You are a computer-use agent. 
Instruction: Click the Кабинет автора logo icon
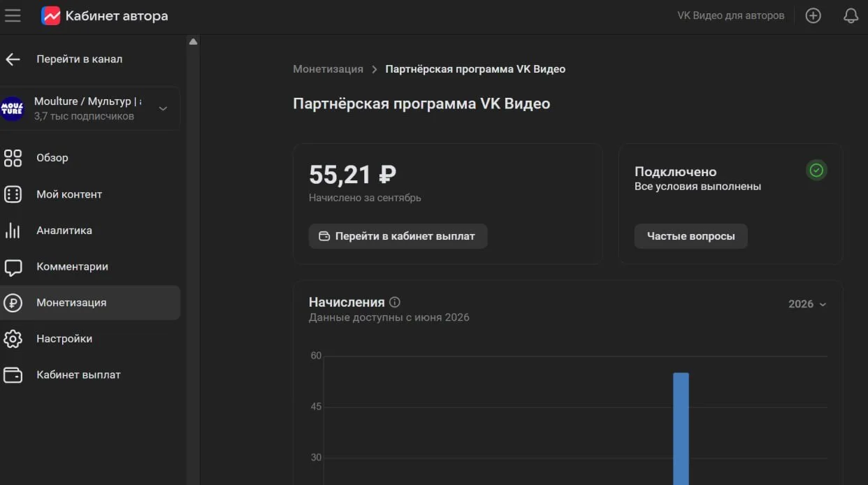(51, 15)
